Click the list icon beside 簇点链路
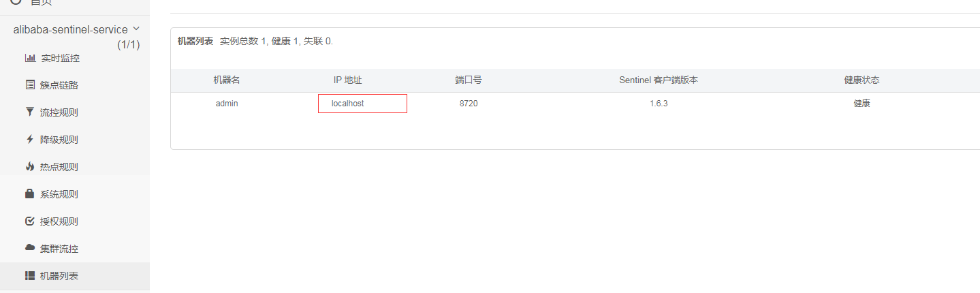This screenshot has height=293, width=980. [x=30, y=85]
